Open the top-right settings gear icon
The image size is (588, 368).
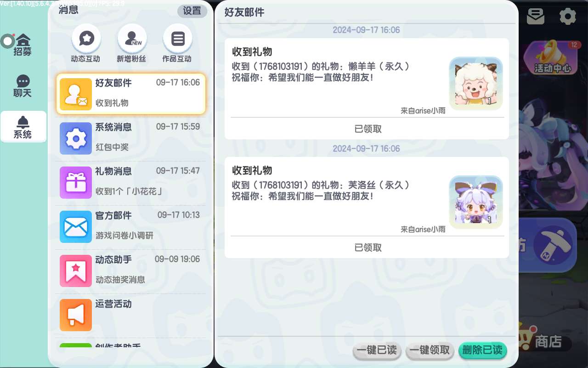[x=568, y=17]
